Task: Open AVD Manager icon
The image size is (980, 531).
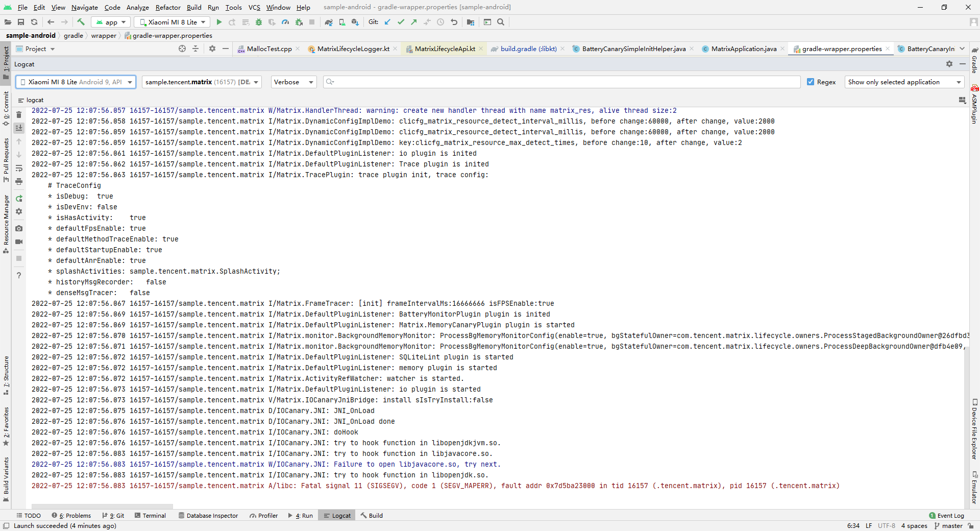Action: click(x=342, y=22)
